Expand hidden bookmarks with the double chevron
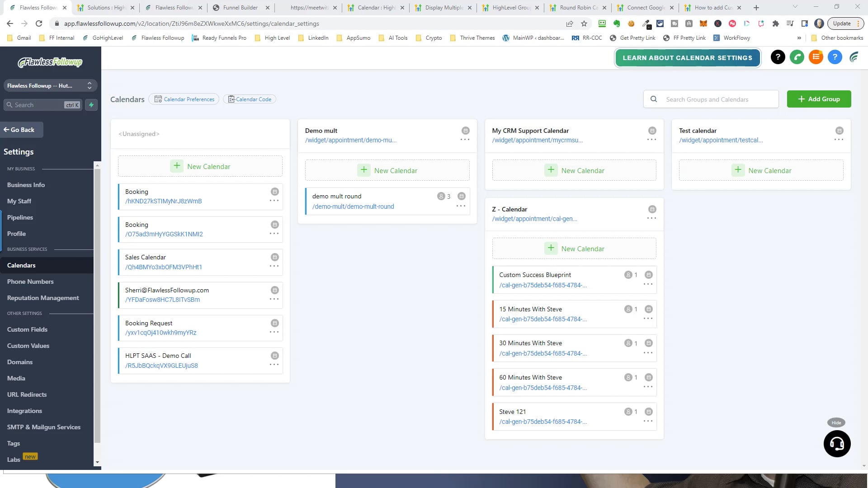The image size is (868, 488). tap(799, 38)
